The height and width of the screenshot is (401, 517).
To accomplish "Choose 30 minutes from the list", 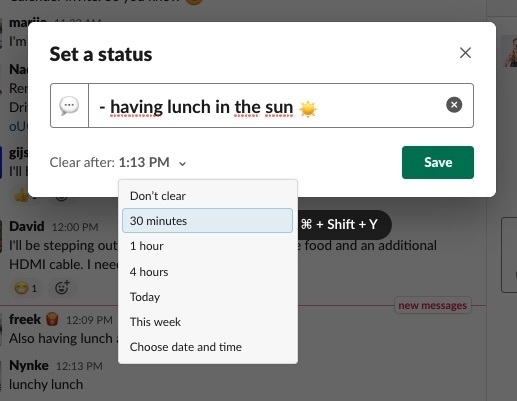I will 208,221.
